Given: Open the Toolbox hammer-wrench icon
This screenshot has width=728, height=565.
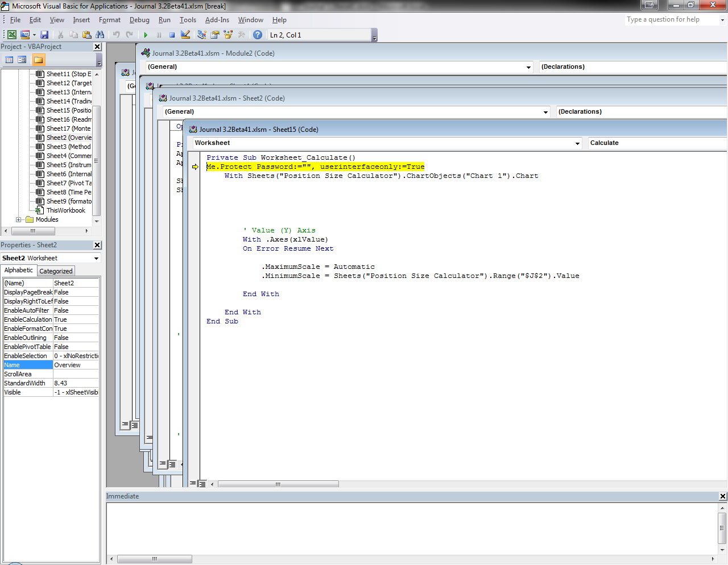Looking at the screenshot, I should coord(241,35).
